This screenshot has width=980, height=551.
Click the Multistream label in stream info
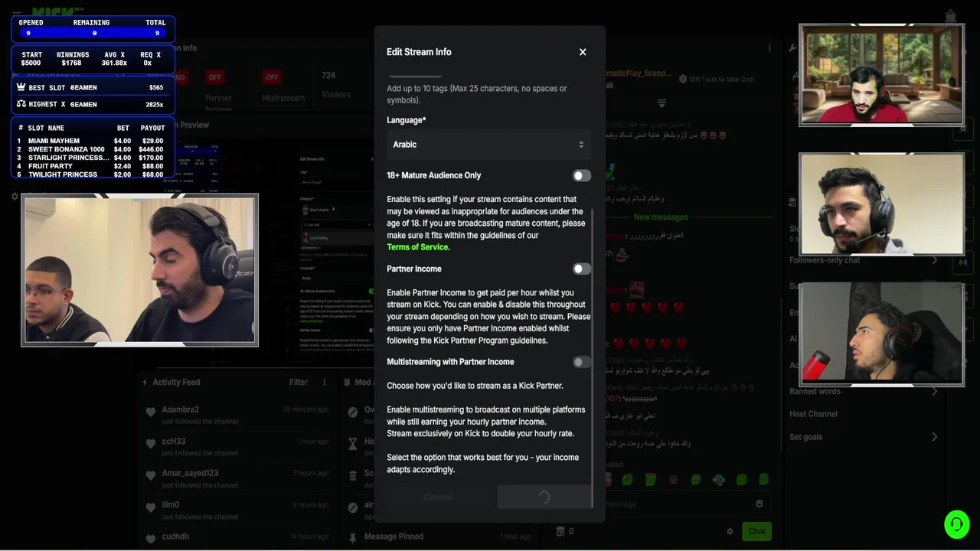283,98
